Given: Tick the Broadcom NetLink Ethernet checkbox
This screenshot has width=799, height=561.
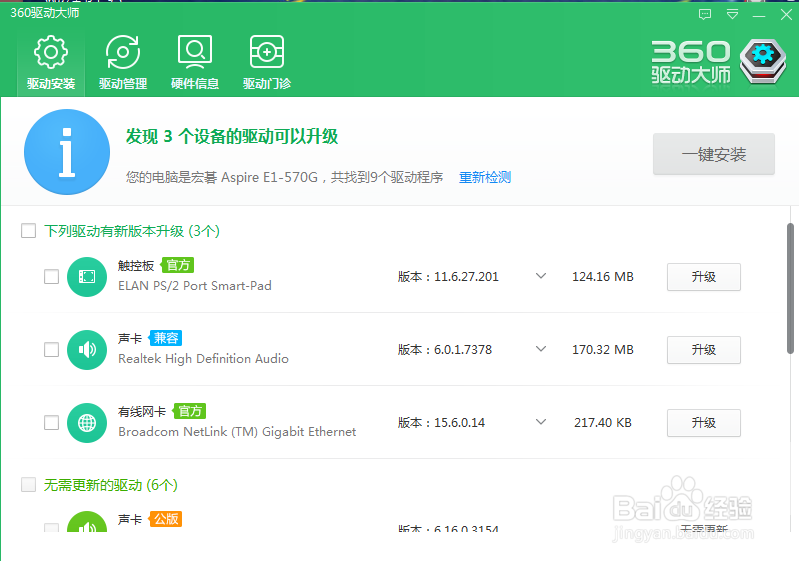Looking at the screenshot, I should 51,422.
